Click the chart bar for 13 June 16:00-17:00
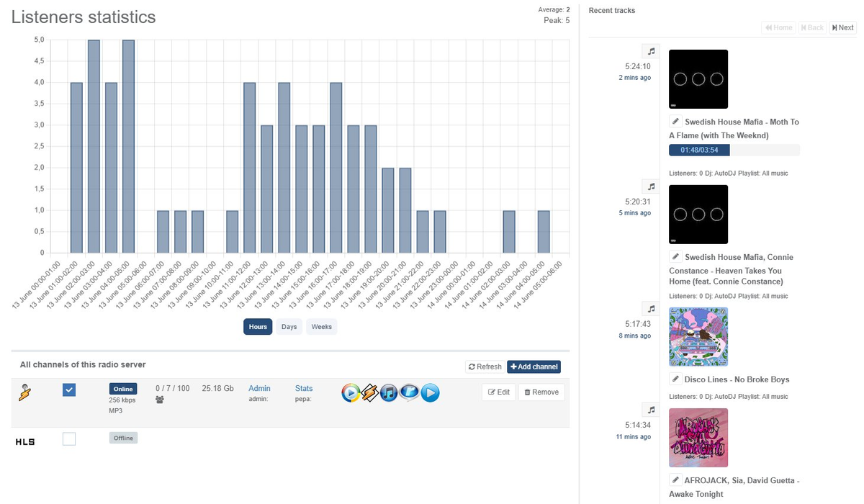 (336, 168)
